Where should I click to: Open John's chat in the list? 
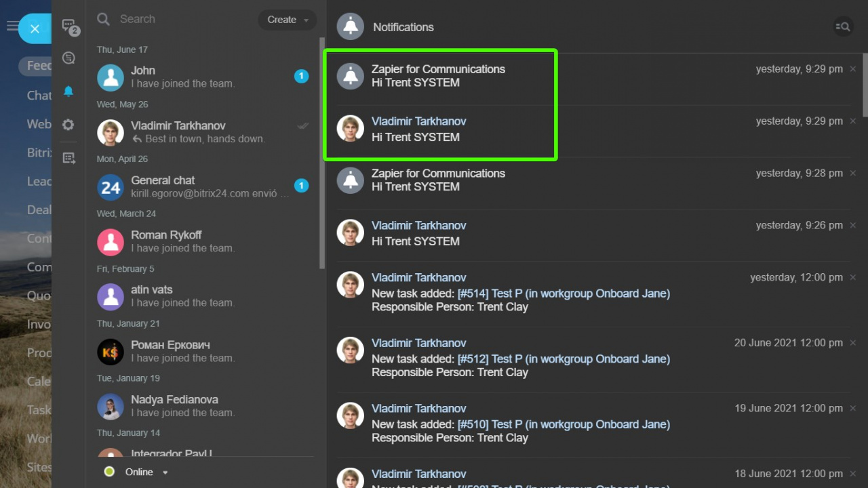pyautogui.click(x=203, y=77)
